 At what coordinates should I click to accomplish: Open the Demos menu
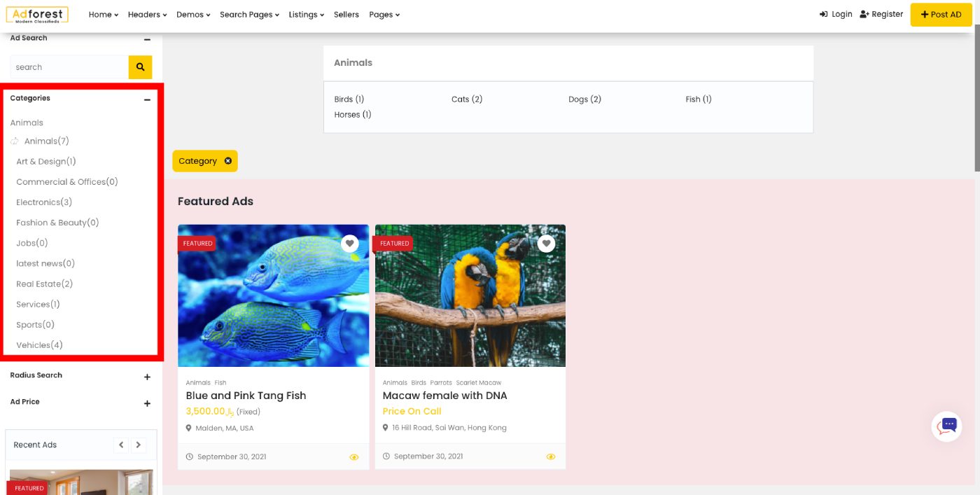192,14
